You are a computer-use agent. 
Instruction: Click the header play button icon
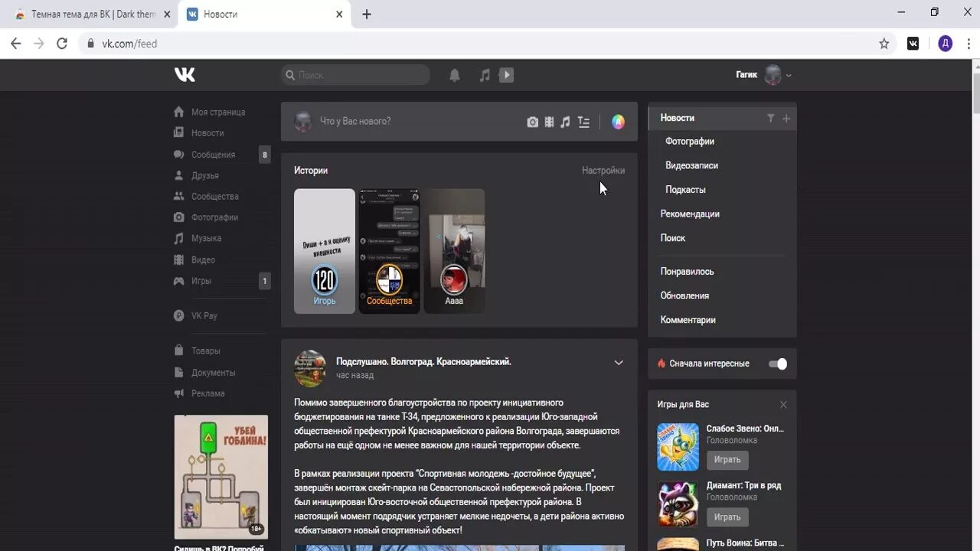[506, 75]
